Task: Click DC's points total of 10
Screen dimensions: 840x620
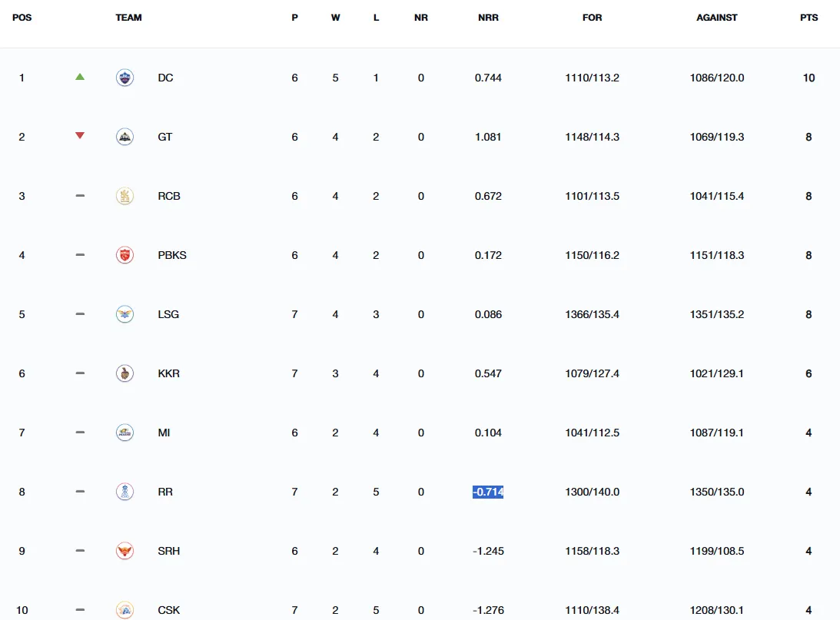Action: (809, 78)
